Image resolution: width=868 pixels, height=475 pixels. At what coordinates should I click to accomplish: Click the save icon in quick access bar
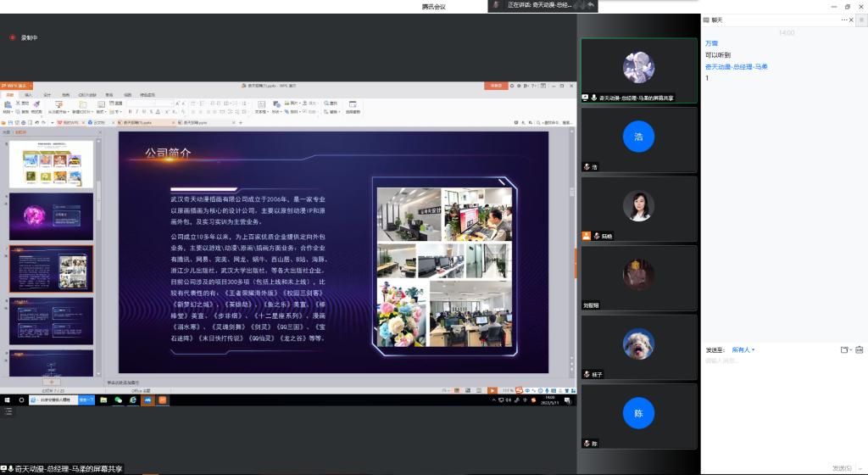(x=10, y=122)
